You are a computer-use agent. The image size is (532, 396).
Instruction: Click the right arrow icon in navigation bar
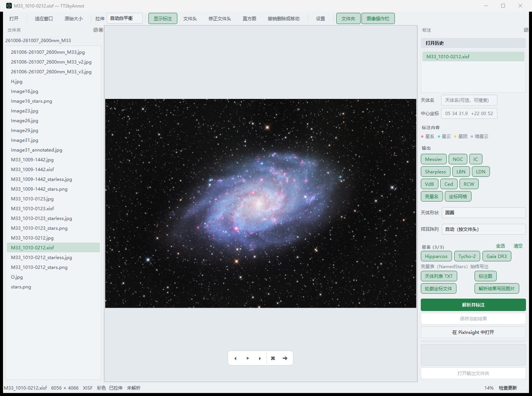(x=285, y=358)
